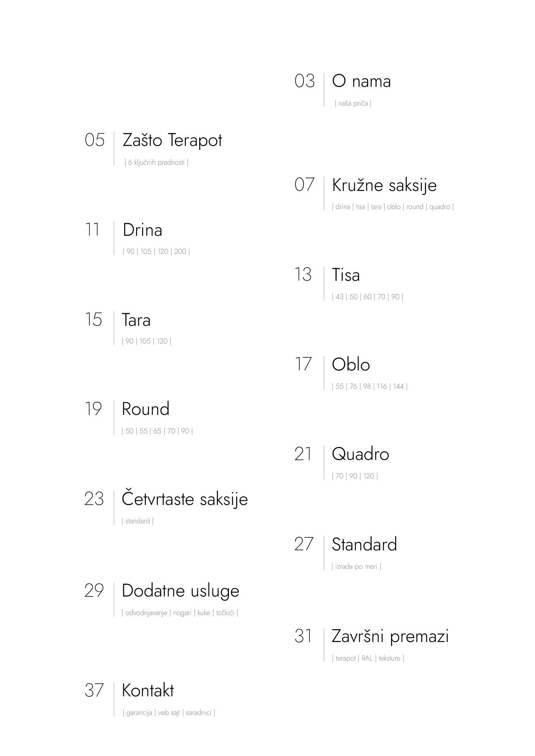Click the 6 ključnih prednosti subtitle
Screen dimensions: 535x756
(x=156, y=162)
